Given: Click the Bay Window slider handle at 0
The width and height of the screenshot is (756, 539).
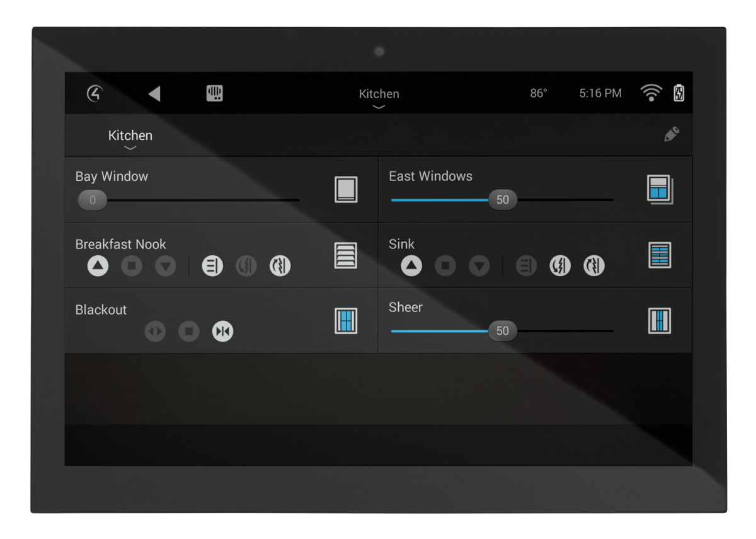Looking at the screenshot, I should click(x=93, y=200).
